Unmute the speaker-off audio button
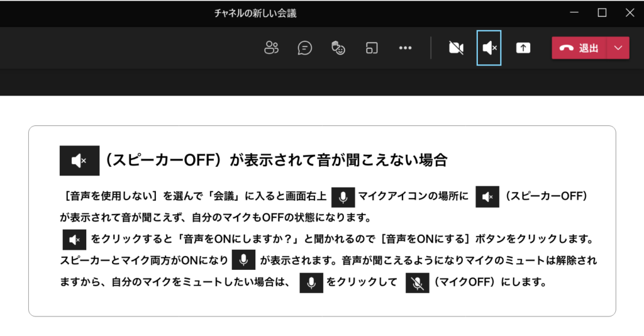Viewport: 644px width, 336px height. coord(489,48)
